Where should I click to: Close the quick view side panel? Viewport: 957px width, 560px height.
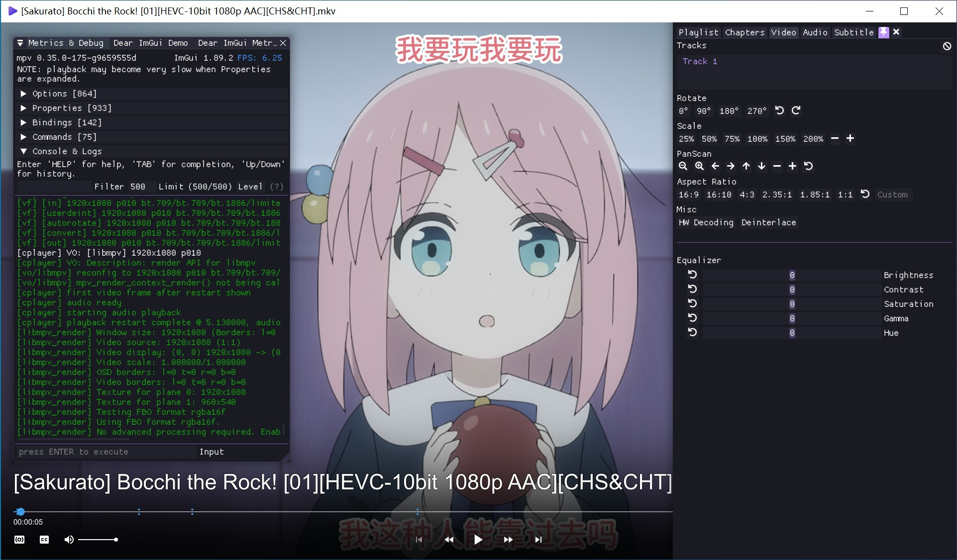pyautogui.click(x=896, y=32)
